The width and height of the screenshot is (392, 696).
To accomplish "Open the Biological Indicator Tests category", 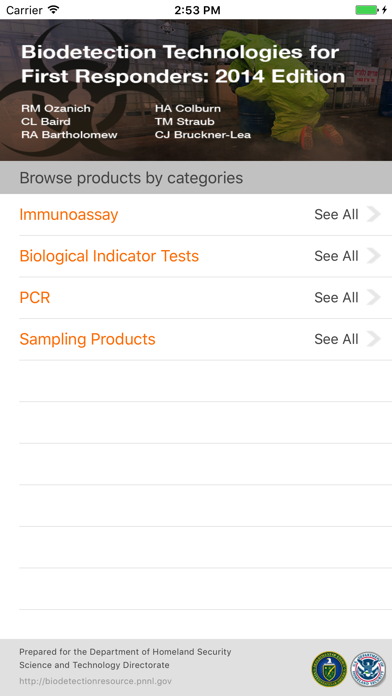I will [x=109, y=256].
